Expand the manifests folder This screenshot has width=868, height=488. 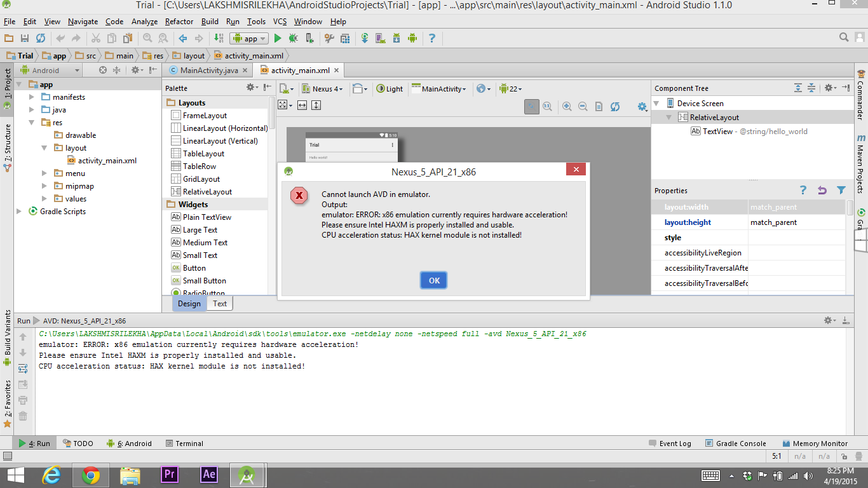[32, 97]
